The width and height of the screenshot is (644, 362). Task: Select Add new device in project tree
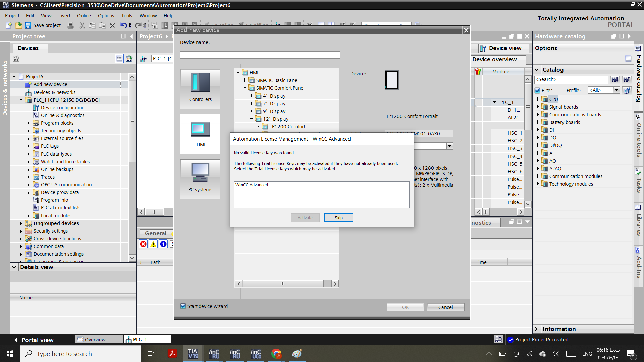pyautogui.click(x=50, y=84)
